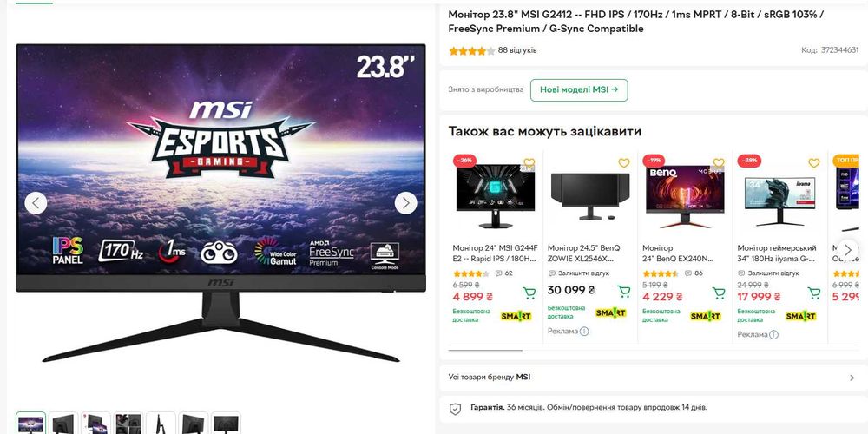Open Реклама info icon under BenQ ZOWIE
This screenshot has width=868, height=434.
click(584, 331)
